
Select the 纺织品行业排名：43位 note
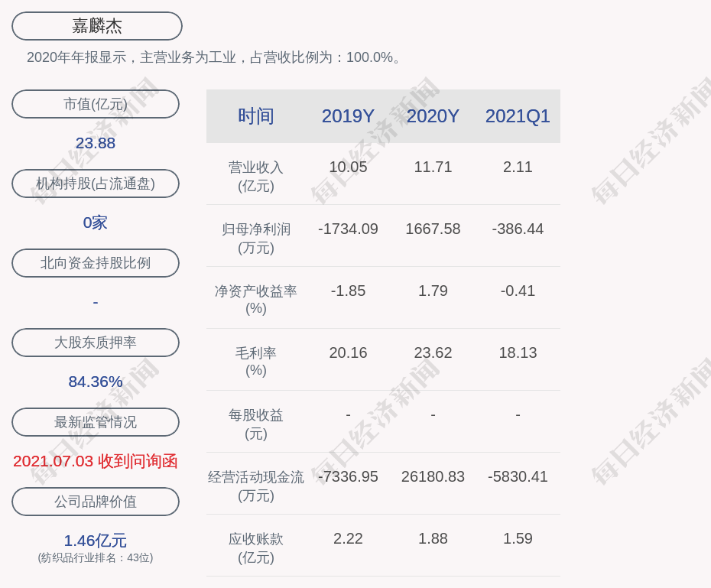click(x=96, y=557)
